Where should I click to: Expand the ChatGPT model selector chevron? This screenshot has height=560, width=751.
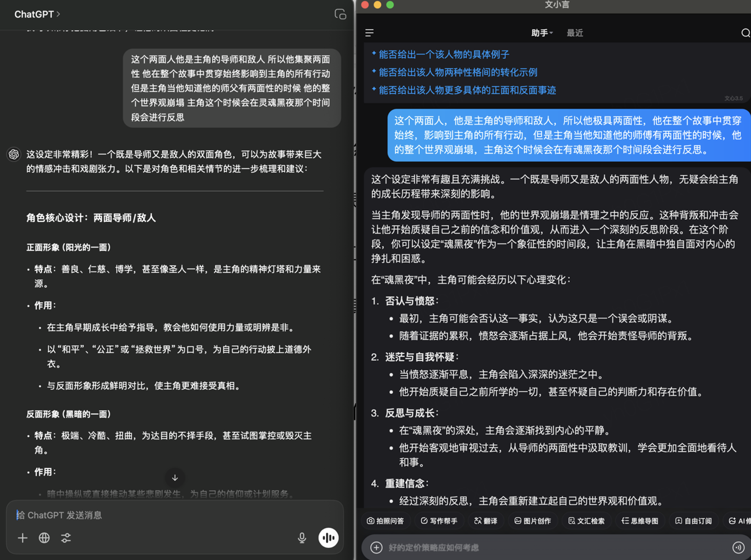click(x=58, y=14)
